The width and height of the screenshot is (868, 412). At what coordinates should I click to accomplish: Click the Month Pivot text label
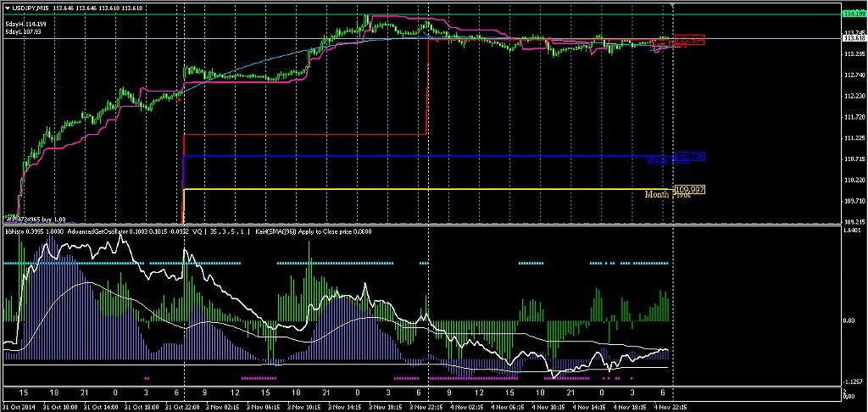pyautogui.click(x=667, y=195)
